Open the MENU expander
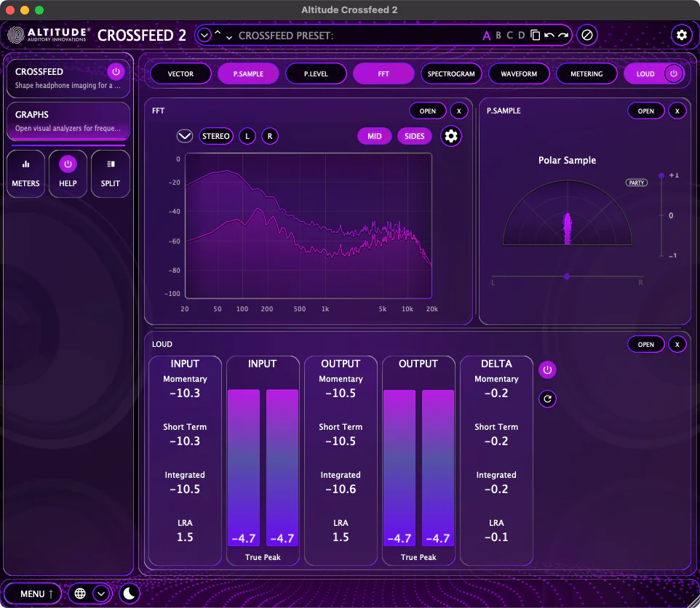The image size is (700, 608). click(x=32, y=593)
